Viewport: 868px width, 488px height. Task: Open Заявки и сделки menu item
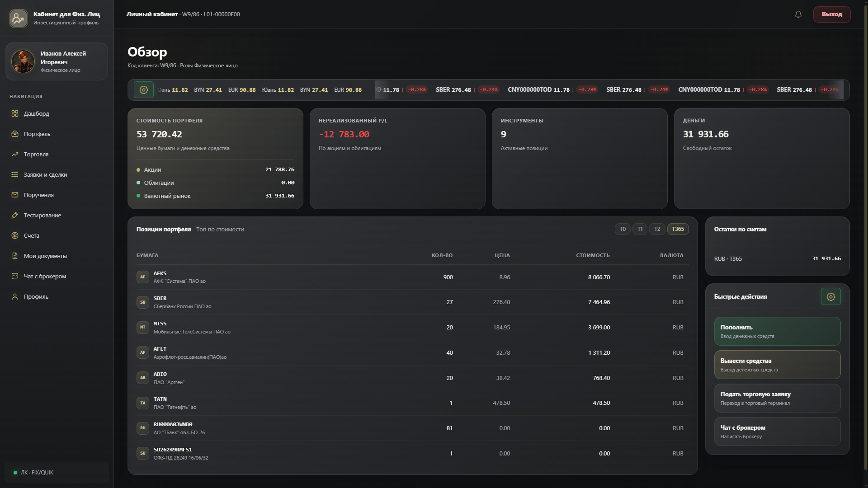57,174
